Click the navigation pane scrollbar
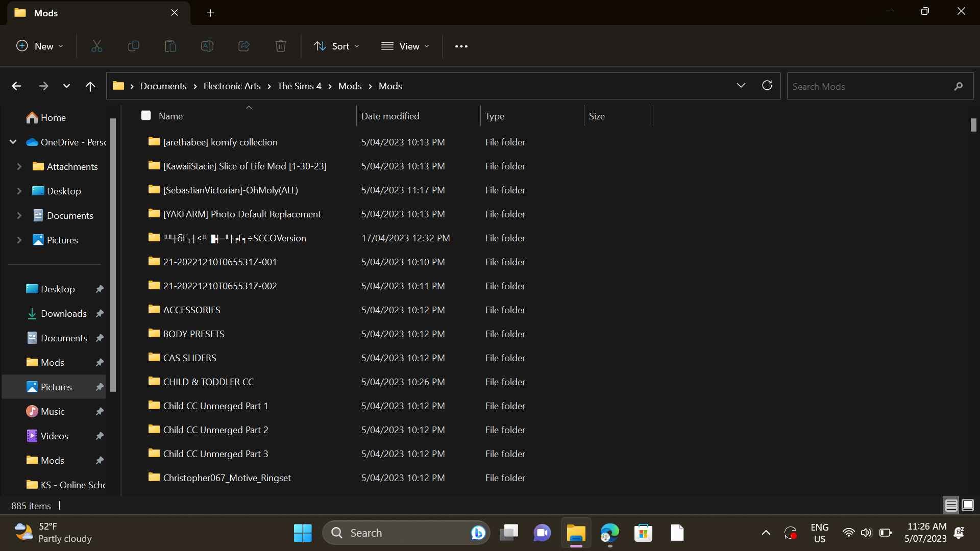980x551 pixels. pyautogui.click(x=113, y=255)
